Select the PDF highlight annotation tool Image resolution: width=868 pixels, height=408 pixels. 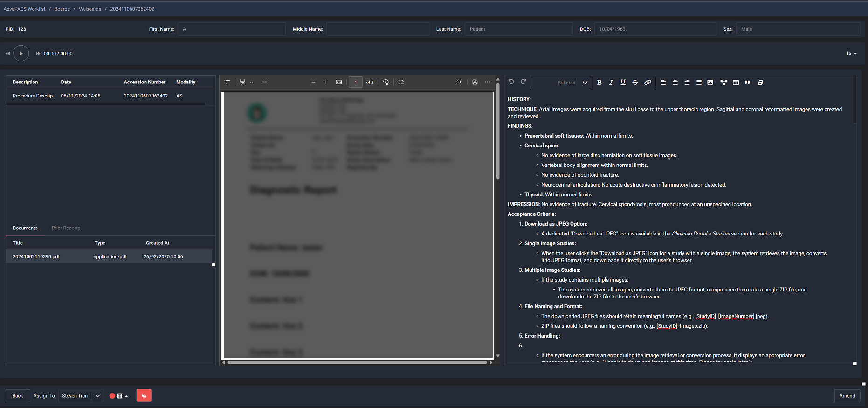[242, 82]
